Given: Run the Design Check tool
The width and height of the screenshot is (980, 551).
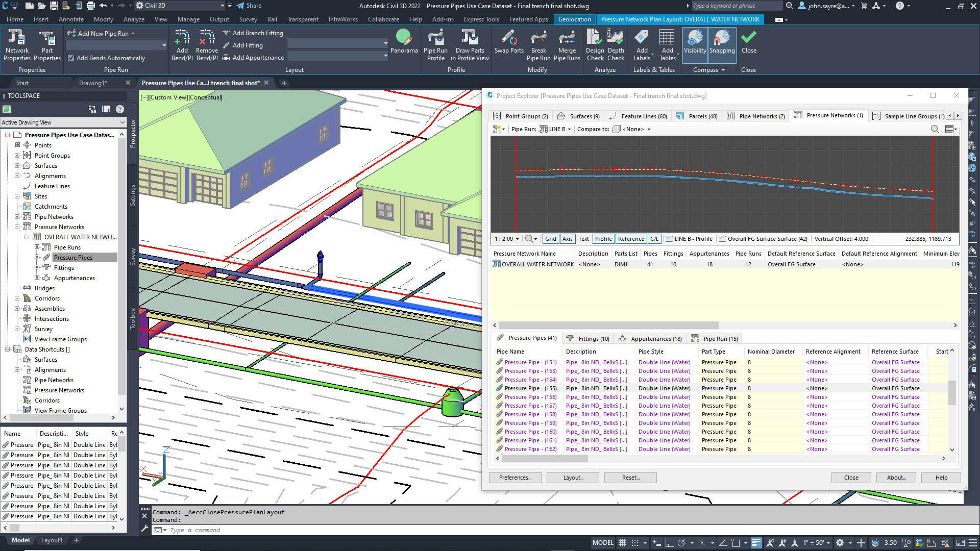Looking at the screenshot, I should [x=595, y=45].
